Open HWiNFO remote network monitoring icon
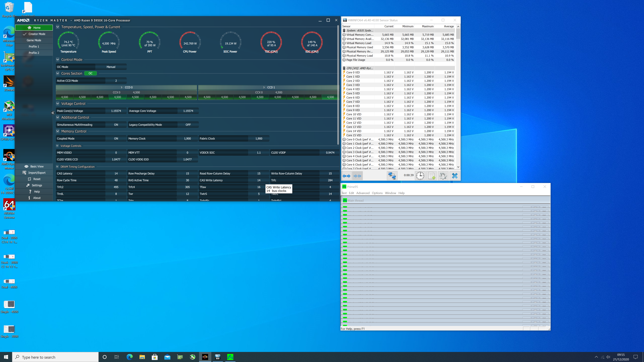This screenshot has width=644, height=362. (x=392, y=176)
